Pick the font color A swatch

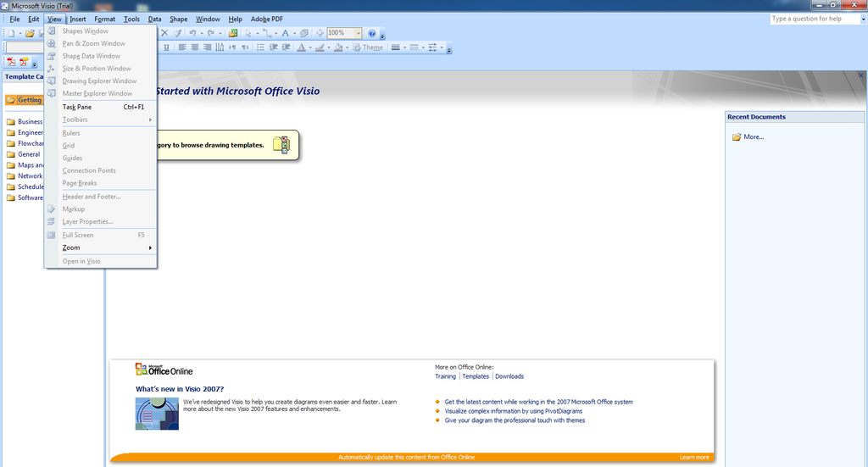tap(301, 47)
